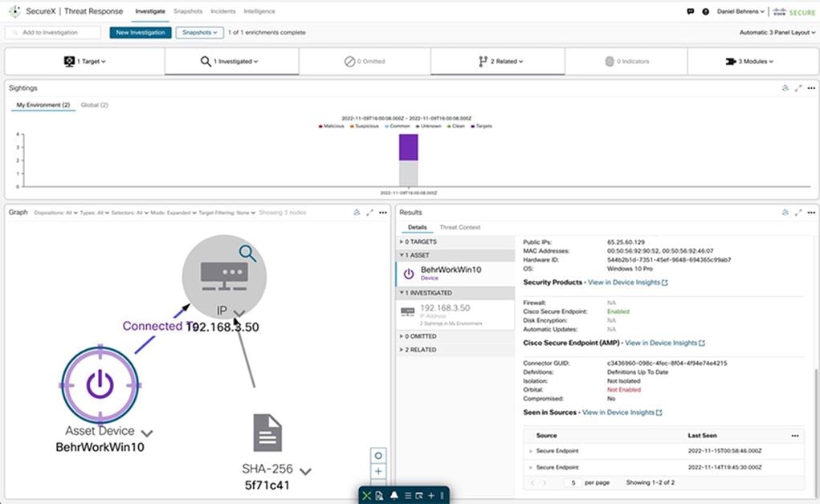
Task: Open the help question mark icon
Action: [x=705, y=11]
